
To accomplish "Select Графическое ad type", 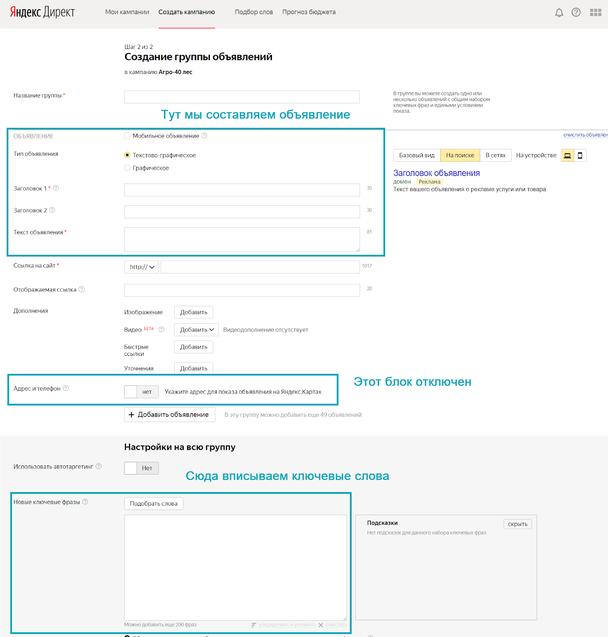I will pyautogui.click(x=127, y=168).
